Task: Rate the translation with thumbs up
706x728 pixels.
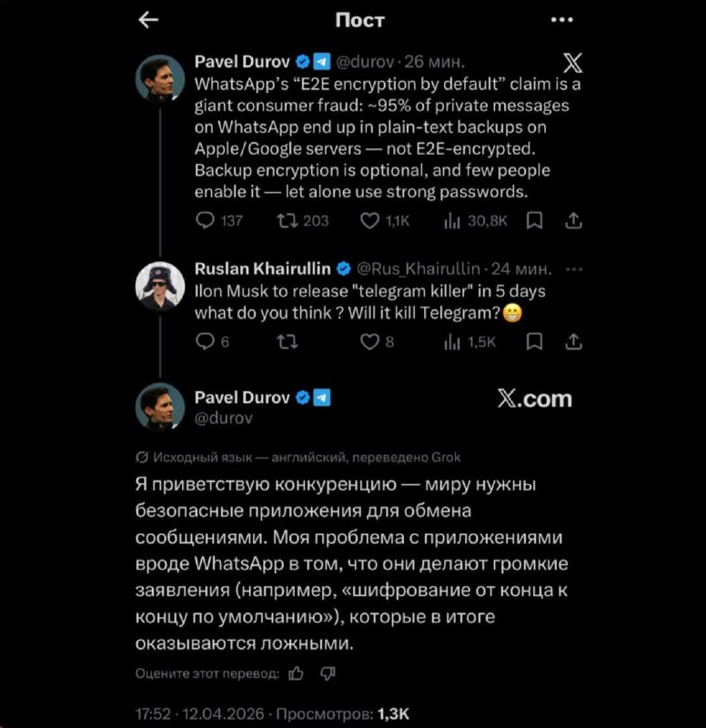Action: [295, 673]
